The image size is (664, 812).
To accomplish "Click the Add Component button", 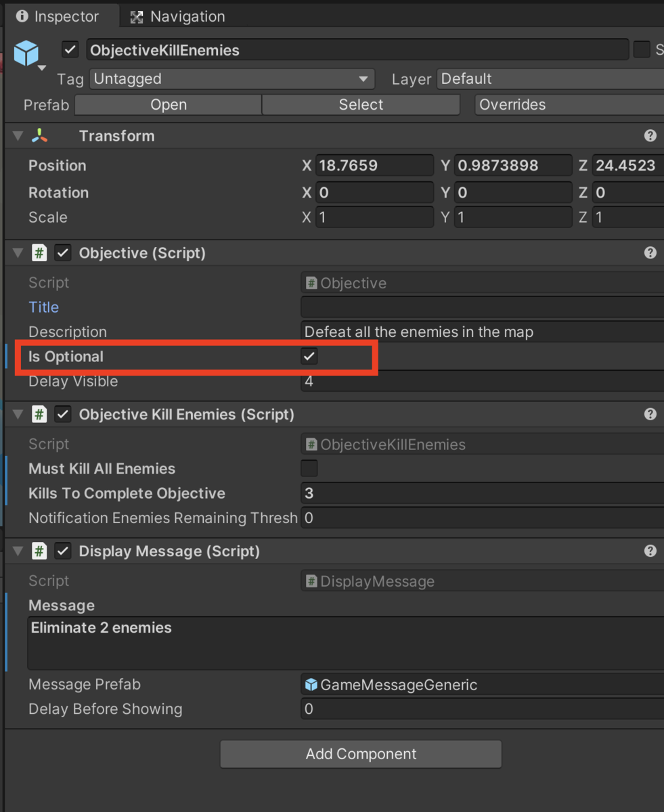I will [361, 754].
